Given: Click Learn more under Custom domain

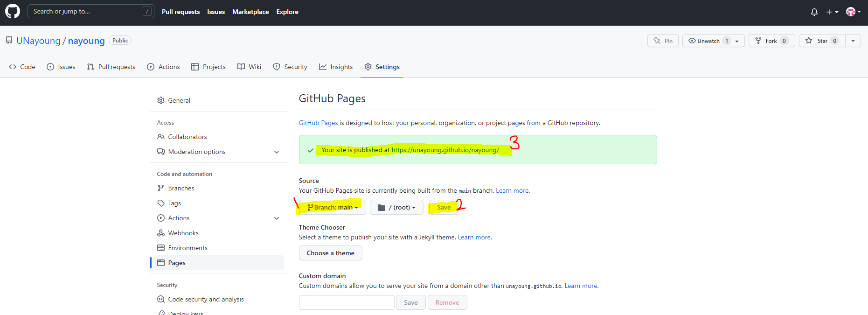Looking at the screenshot, I should pyautogui.click(x=581, y=286).
